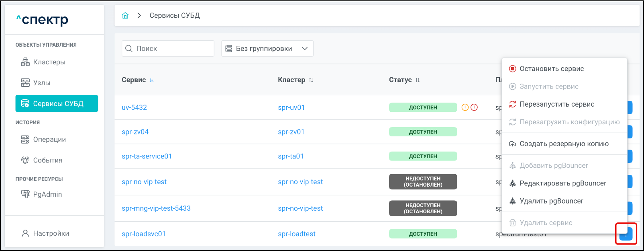Click Удалить pgBouncer in the menu
644x251 pixels.
551,201
